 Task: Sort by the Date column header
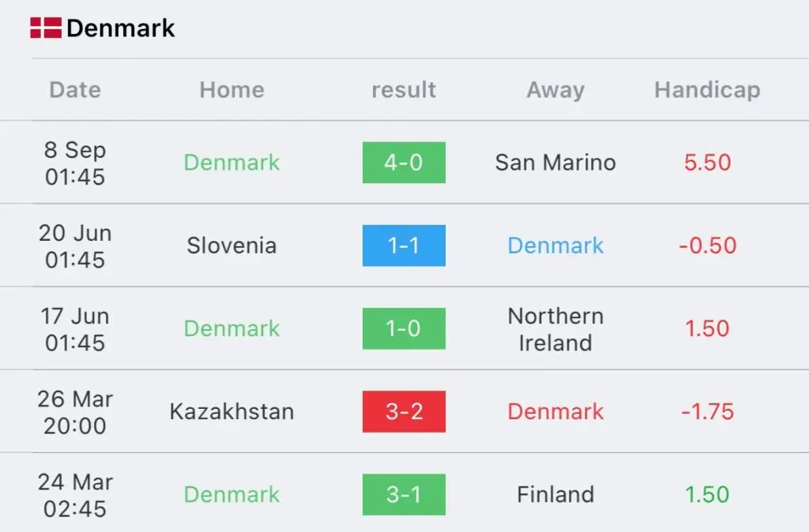pyautogui.click(x=75, y=90)
